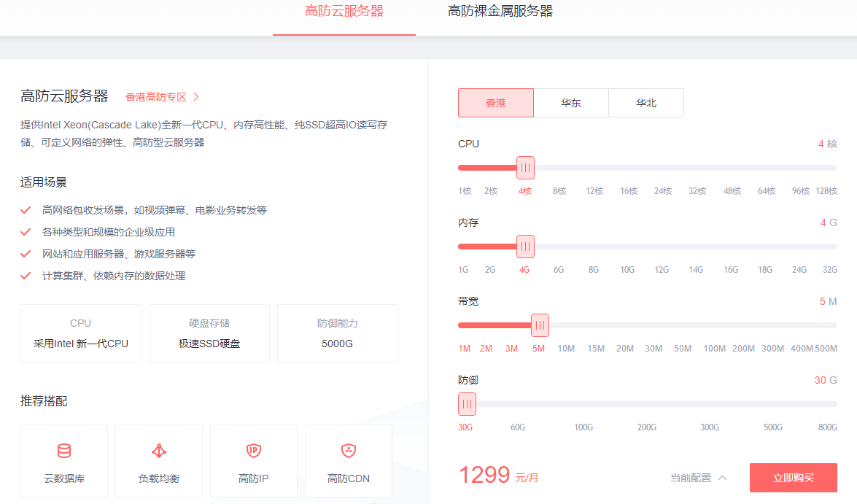Switch region to 华东
The image size is (857, 504).
571,103
